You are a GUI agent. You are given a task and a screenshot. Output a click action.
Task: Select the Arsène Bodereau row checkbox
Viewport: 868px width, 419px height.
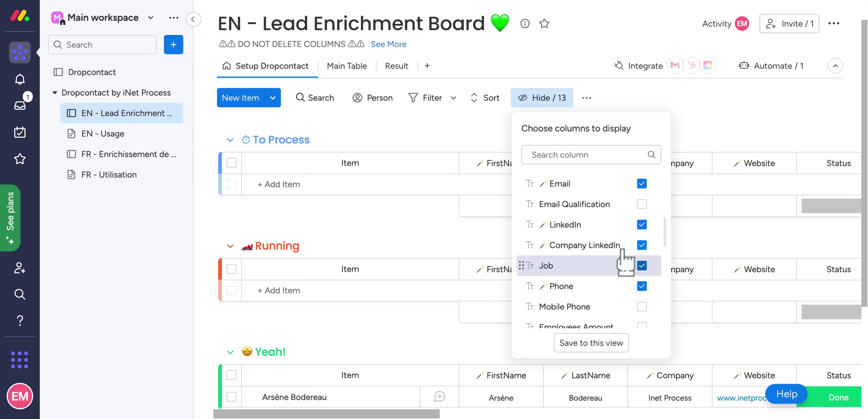point(231,397)
